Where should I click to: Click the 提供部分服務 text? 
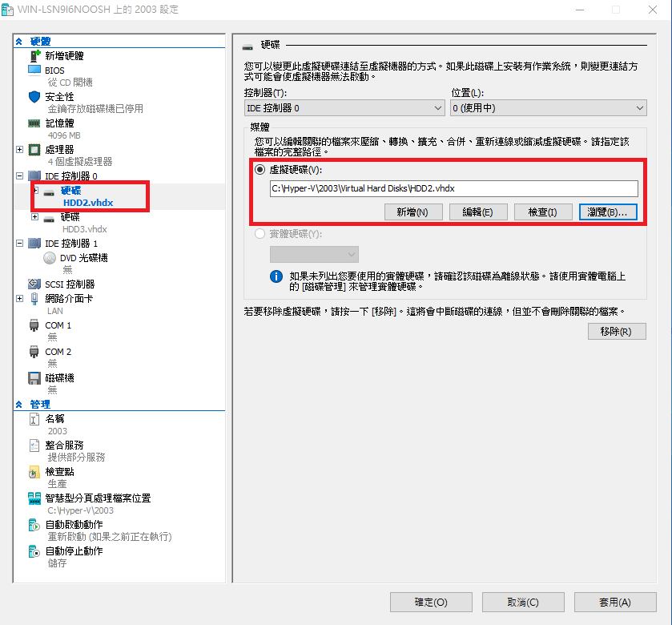[x=76, y=458]
